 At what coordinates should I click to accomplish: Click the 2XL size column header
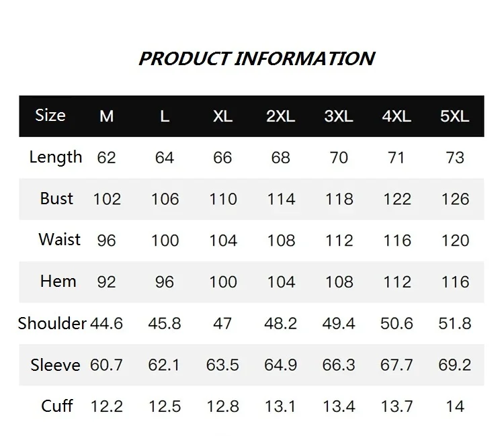(281, 116)
